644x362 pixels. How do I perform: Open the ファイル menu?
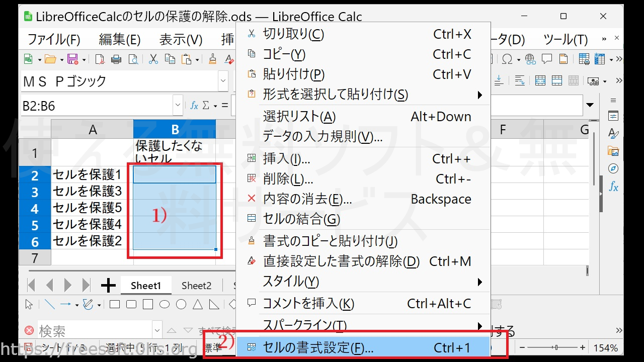click(x=54, y=39)
